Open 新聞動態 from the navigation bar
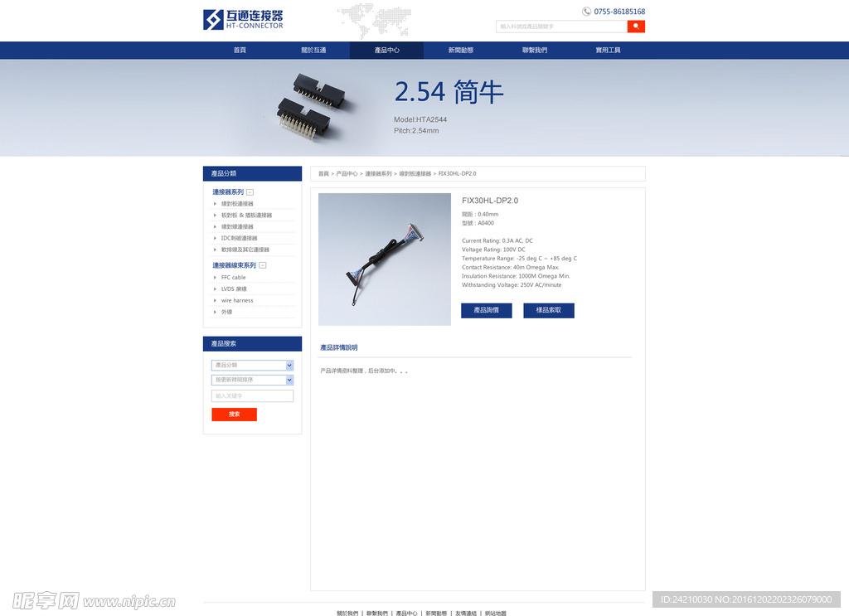849x616 pixels. click(x=461, y=51)
